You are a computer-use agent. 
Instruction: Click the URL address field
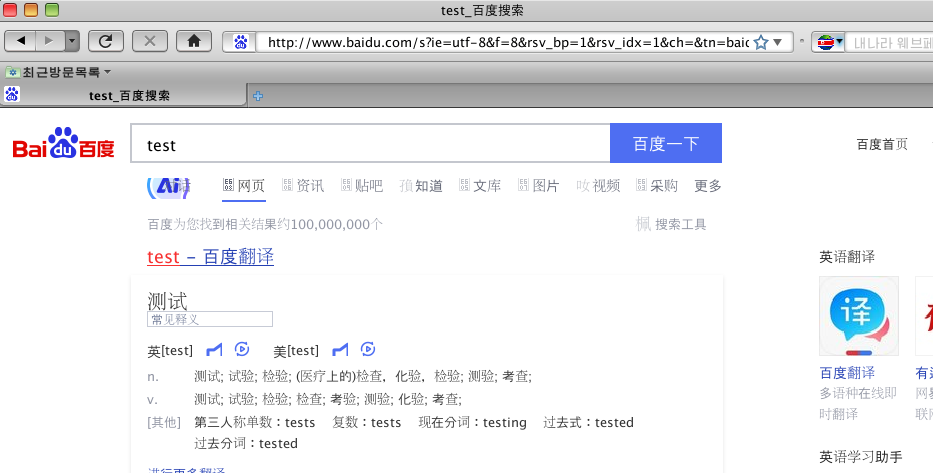(508, 42)
